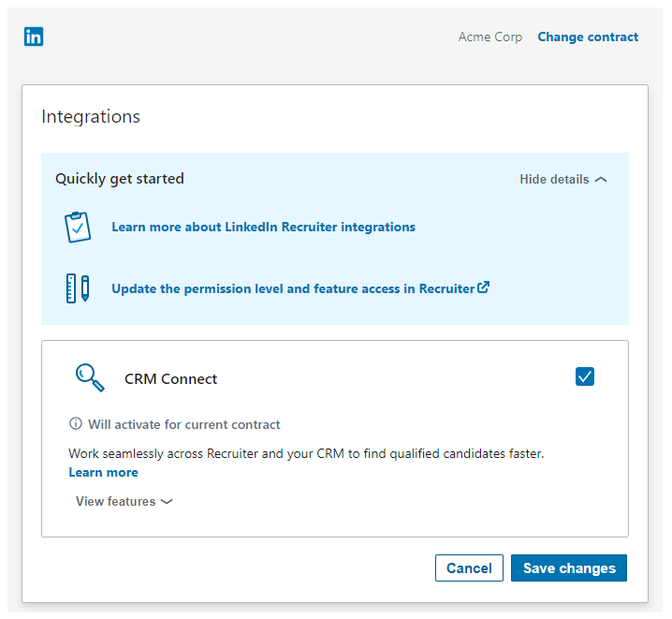Screen dimensions: 672x619
Task: Click the Integrations heading
Action: [x=91, y=117]
